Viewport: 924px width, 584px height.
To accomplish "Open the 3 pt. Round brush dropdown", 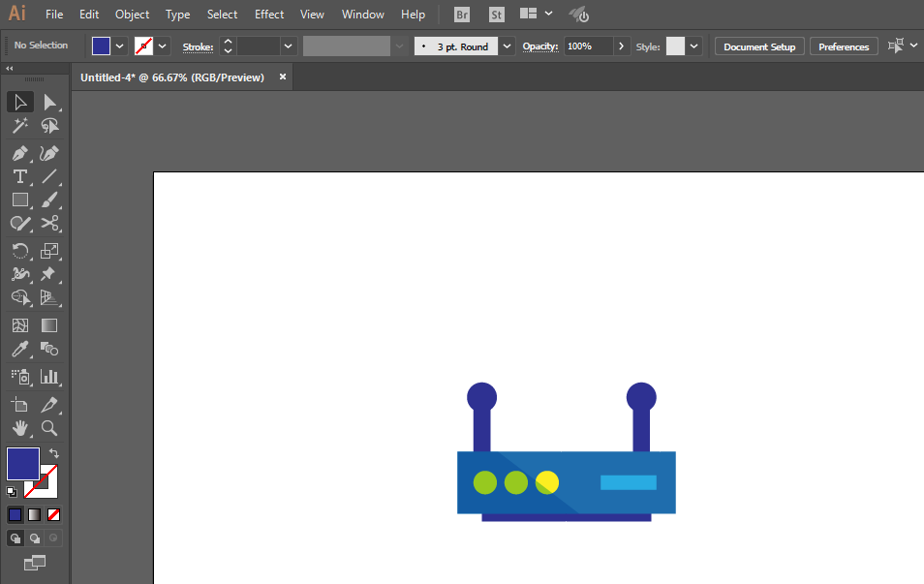I will point(508,46).
